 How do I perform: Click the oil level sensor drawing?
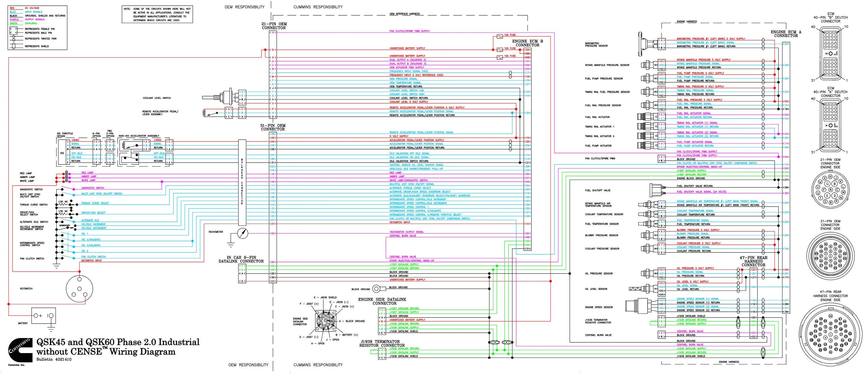(643, 288)
